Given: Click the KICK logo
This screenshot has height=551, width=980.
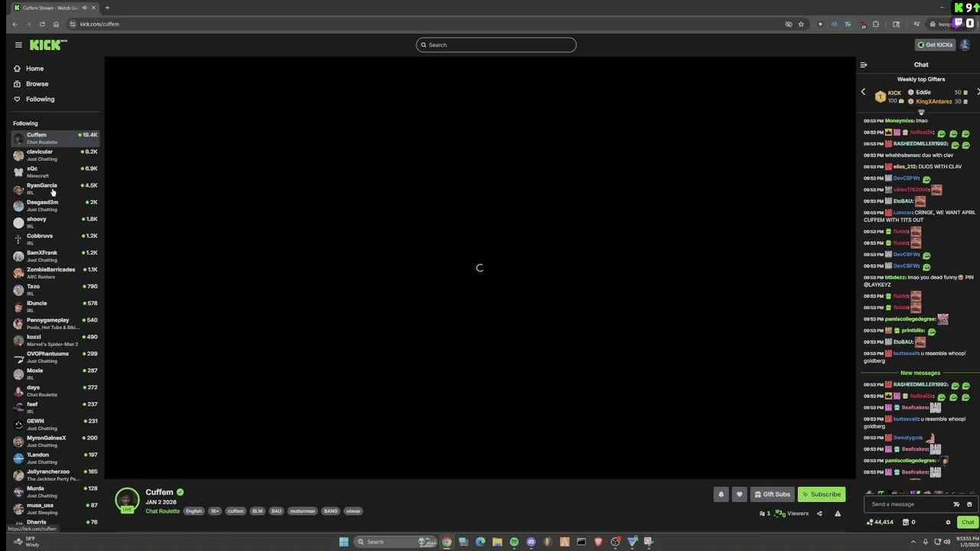Looking at the screenshot, I should 48,45.
